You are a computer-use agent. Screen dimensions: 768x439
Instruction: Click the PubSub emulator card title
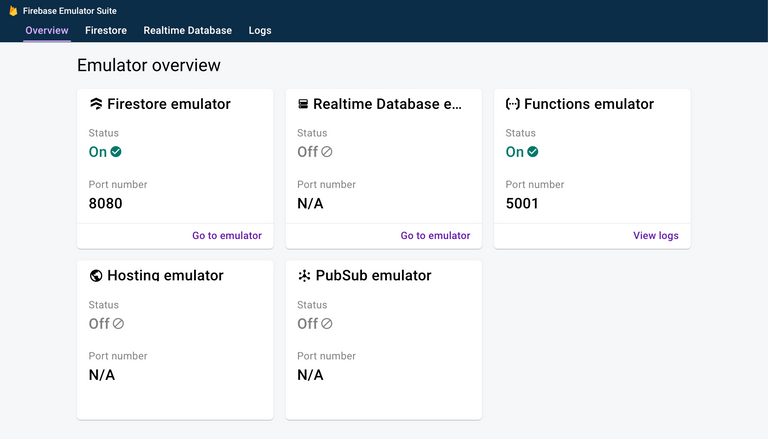click(x=374, y=275)
